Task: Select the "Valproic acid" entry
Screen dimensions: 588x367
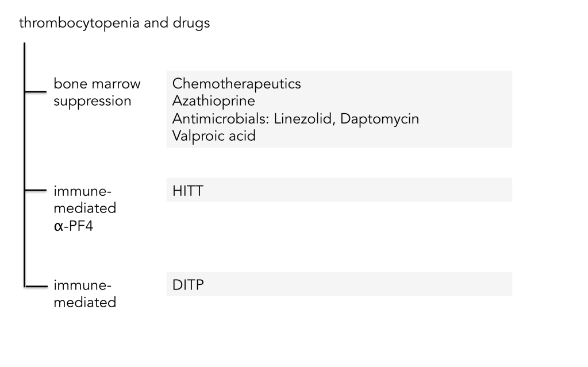Action: (214, 136)
